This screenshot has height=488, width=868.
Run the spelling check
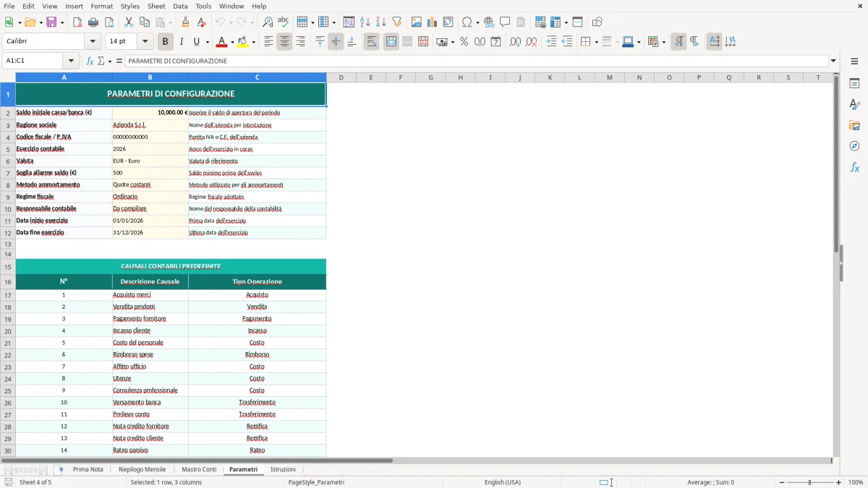click(x=284, y=22)
